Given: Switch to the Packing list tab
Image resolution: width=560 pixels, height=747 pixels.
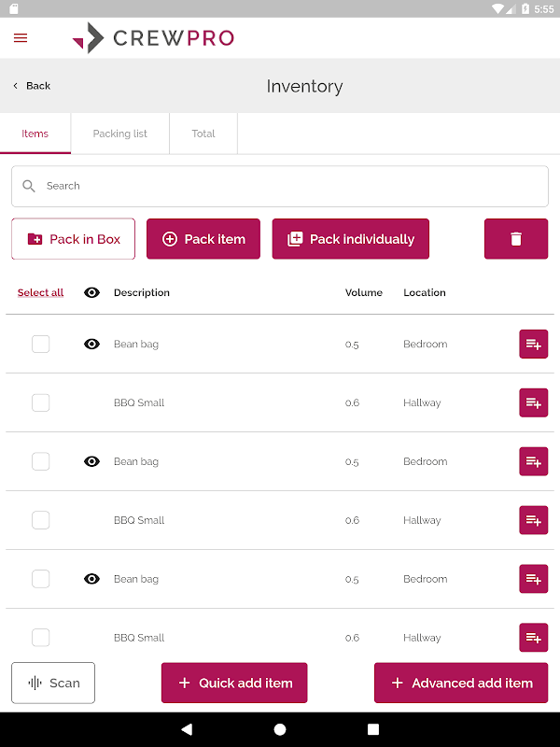Looking at the screenshot, I should click(120, 134).
